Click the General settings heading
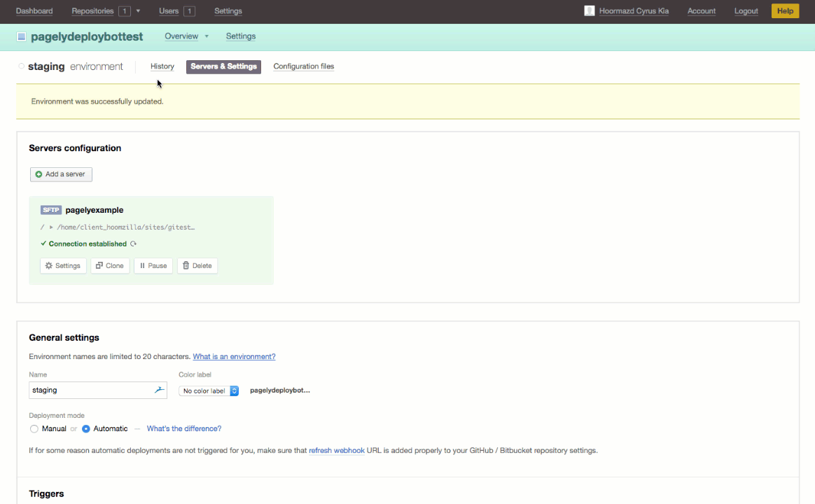This screenshot has height=504, width=815. (64, 337)
